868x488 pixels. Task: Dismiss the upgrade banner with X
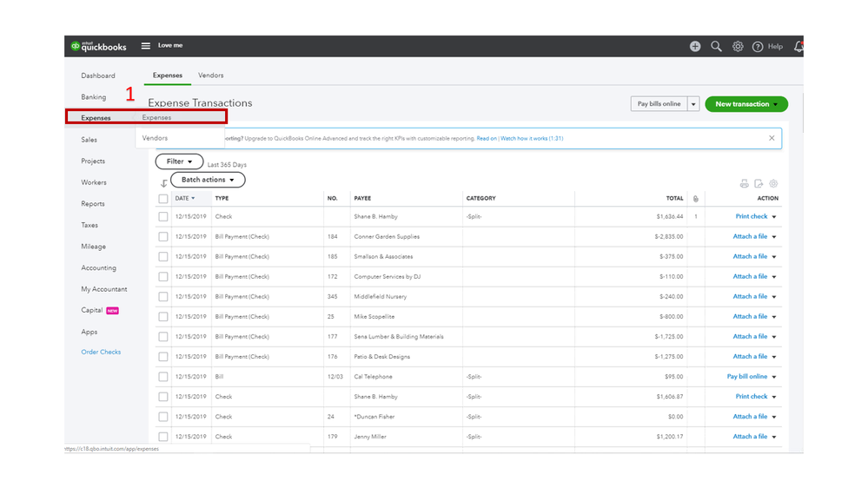[x=772, y=138]
